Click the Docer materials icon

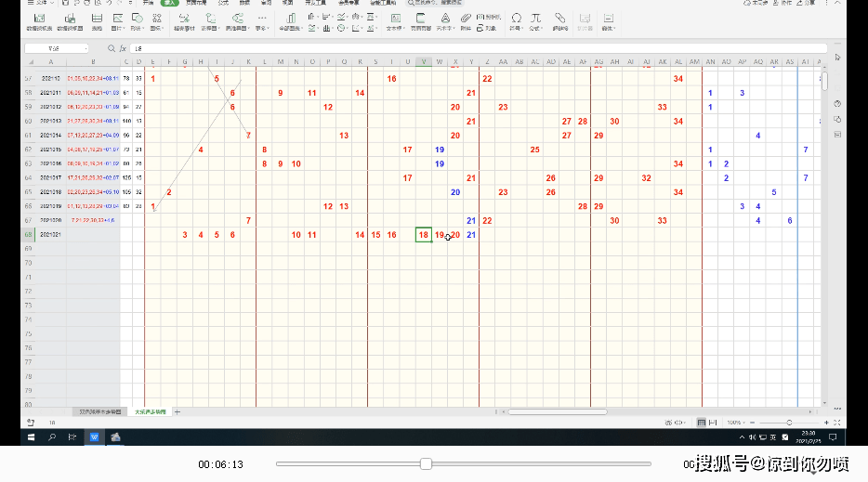[184, 21]
